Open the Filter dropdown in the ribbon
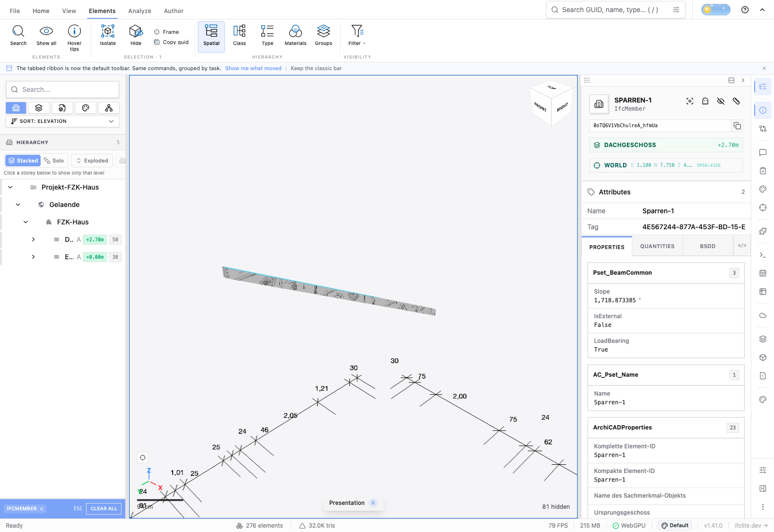The image size is (774, 532). [357, 36]
